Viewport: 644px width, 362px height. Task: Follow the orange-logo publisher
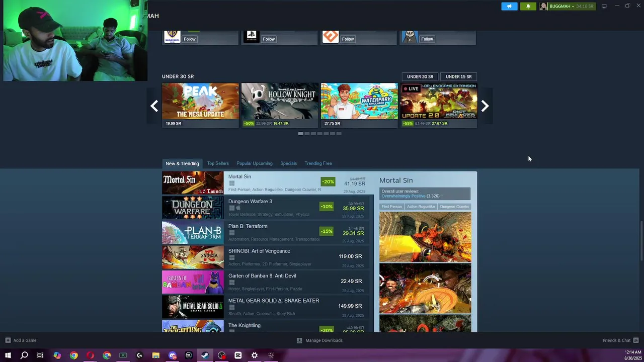pos(348,39)
